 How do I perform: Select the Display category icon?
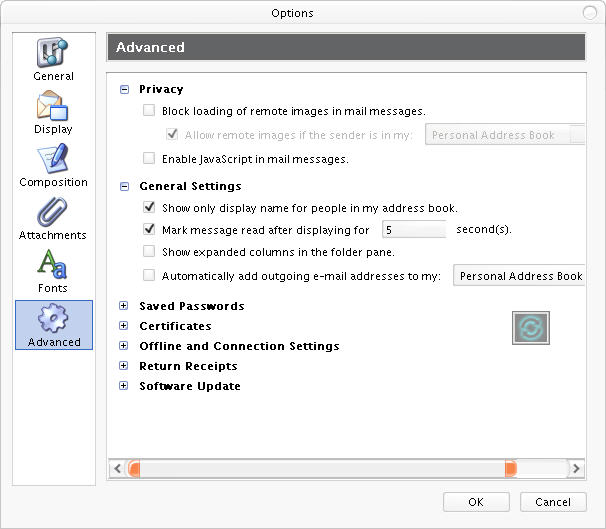(x=53, y=107)
